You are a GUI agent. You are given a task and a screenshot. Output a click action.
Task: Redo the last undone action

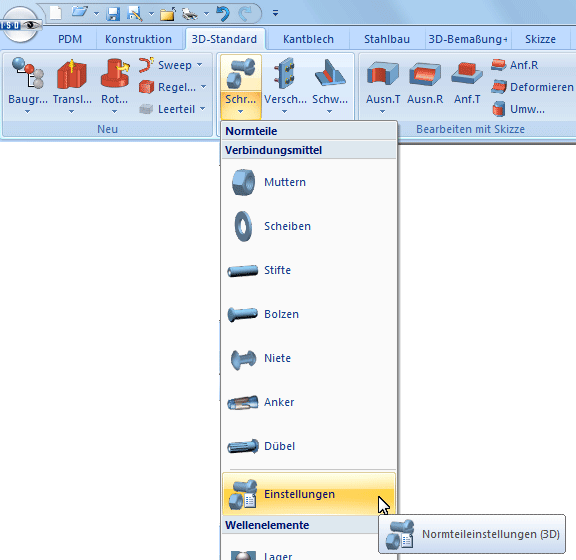pyautogui.click(x=245, y=14)
